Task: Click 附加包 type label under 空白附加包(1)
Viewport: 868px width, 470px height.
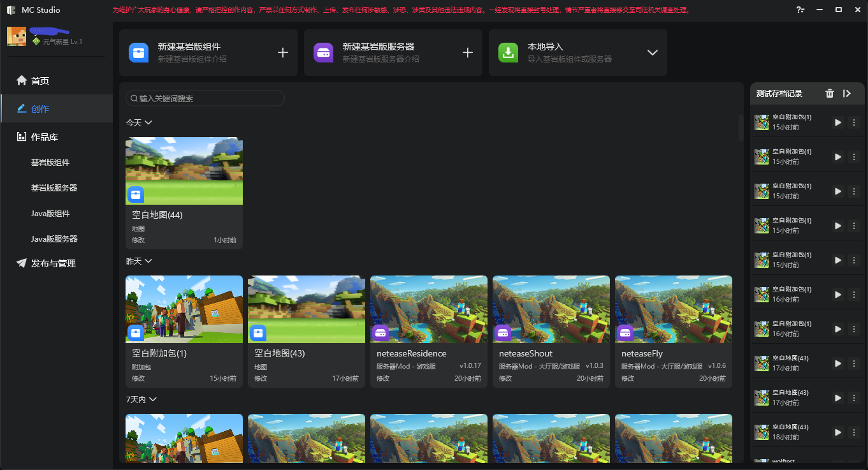Action: coord(141,367)
